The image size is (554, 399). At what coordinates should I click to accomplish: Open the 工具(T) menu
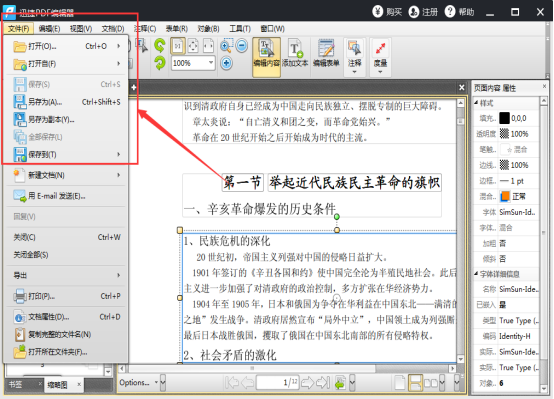(x=240, y=29)
